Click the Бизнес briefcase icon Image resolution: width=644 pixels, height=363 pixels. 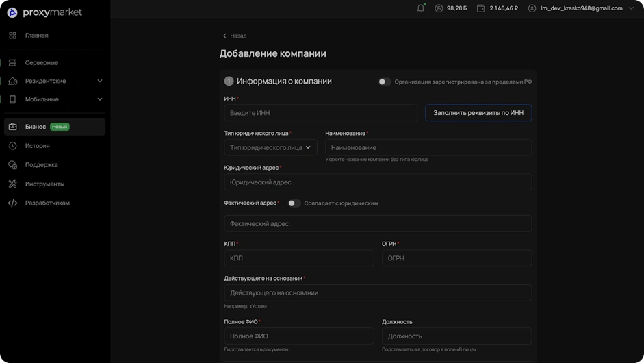click(x=13, y=127)
